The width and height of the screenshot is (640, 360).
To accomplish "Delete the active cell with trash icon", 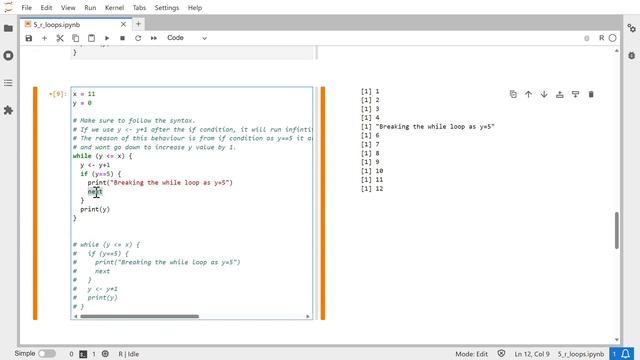I will [x=591, y=94].
